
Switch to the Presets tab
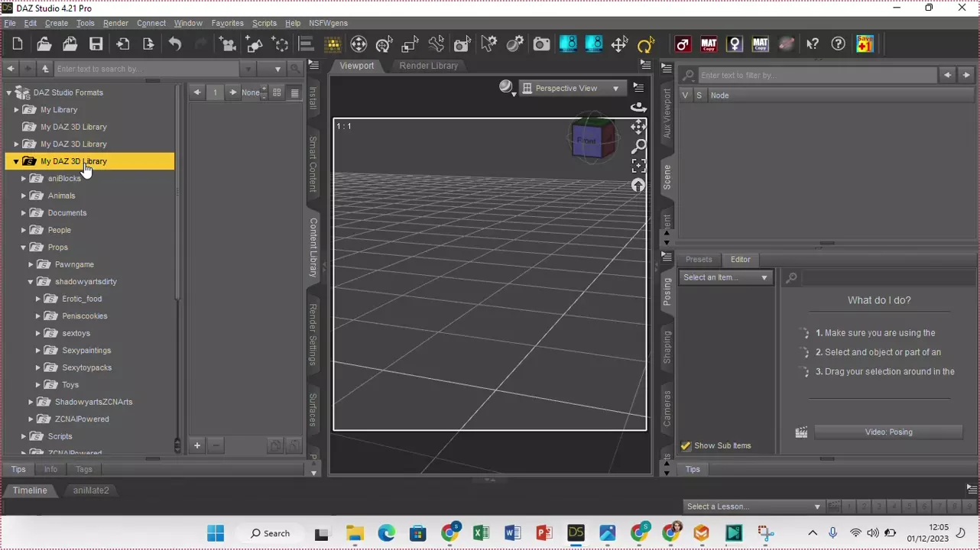698,260
